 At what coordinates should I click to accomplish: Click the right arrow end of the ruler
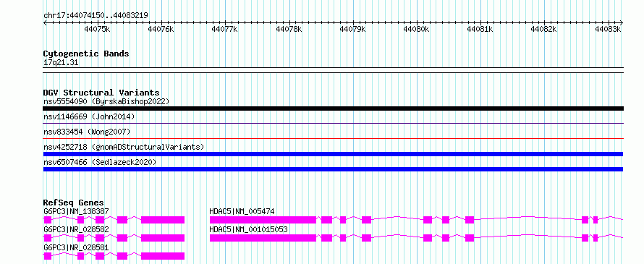[621, 22]
